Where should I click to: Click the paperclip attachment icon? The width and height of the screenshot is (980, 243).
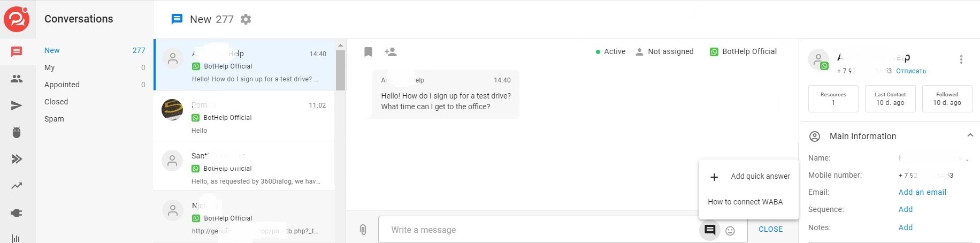pyautogui.click(x=363, y=230)
